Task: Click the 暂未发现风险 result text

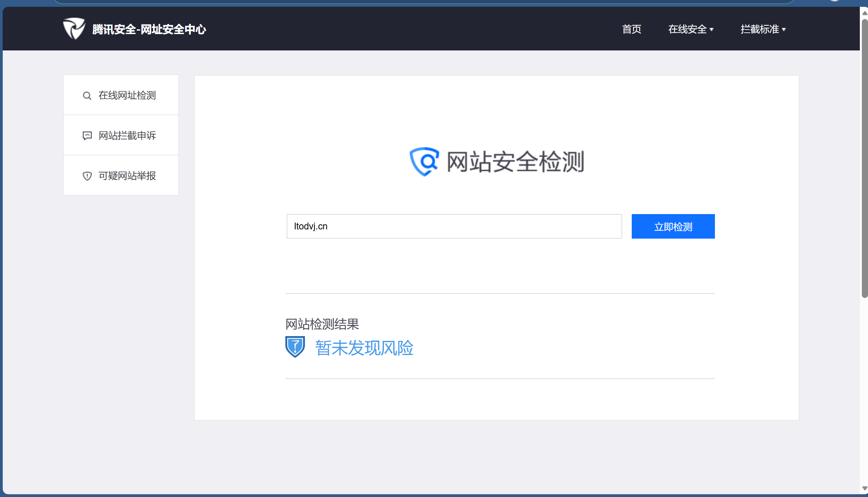Action: click(x=364, y=348)
